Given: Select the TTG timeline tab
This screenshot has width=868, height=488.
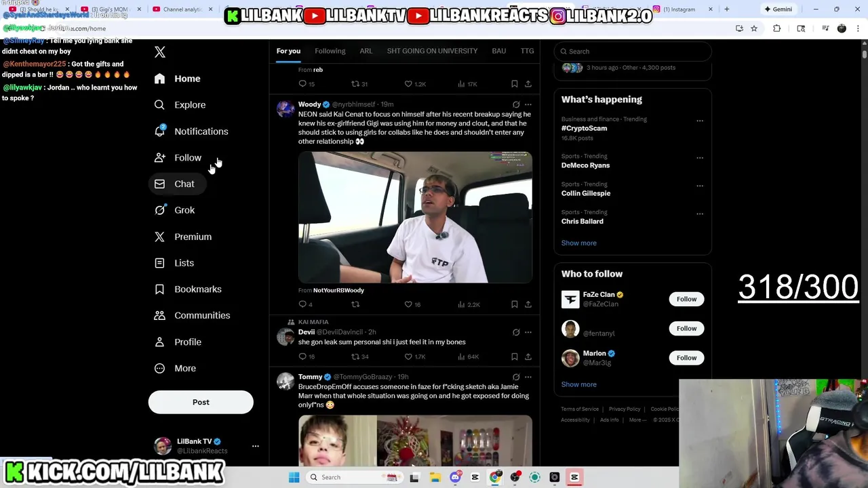Looking at the screenshot, I should click(x=527, y=51).
